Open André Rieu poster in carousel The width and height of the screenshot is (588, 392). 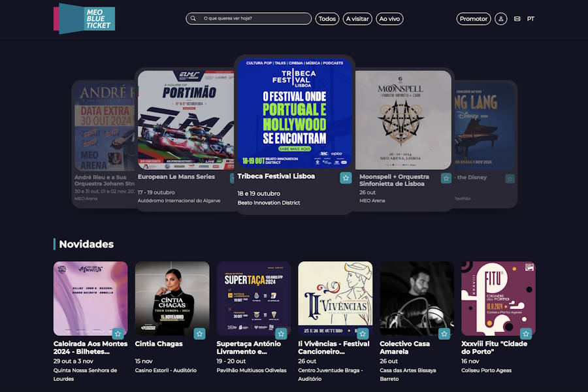[x=105, y=127]
